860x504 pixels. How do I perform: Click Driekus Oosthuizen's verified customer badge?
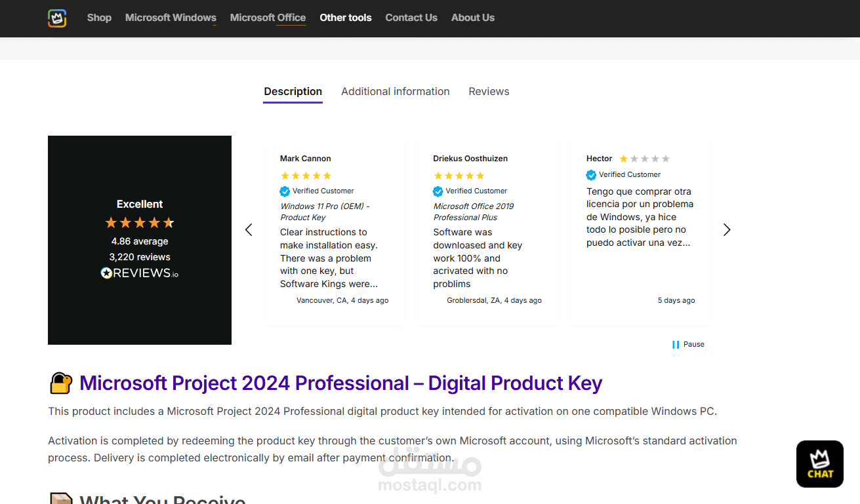[x=438, y=191]
